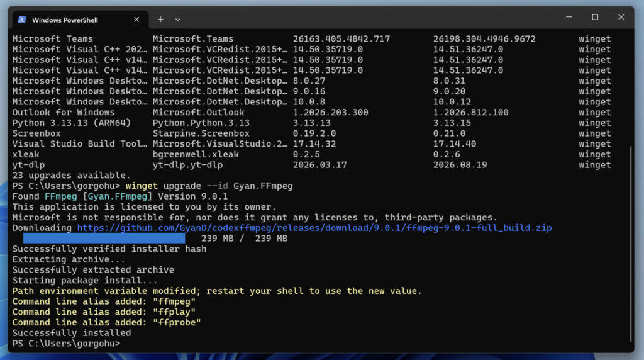Image resolution: width=644 pixels, height=360 pixels.
Task: Click the 'winget upgrade --id Gyan.FFmpeg' command
Action: [209, 186]
